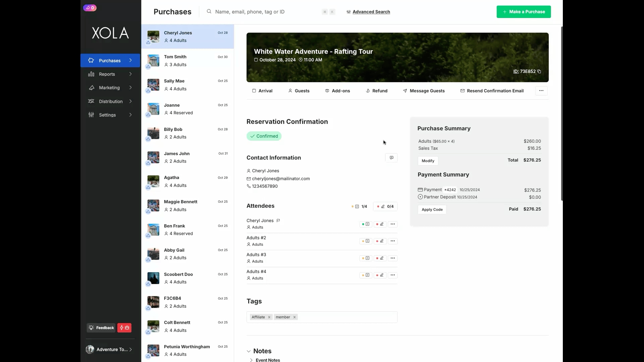Click the XOLA logo
The image size is (644, 362).
tap(110, 33)
